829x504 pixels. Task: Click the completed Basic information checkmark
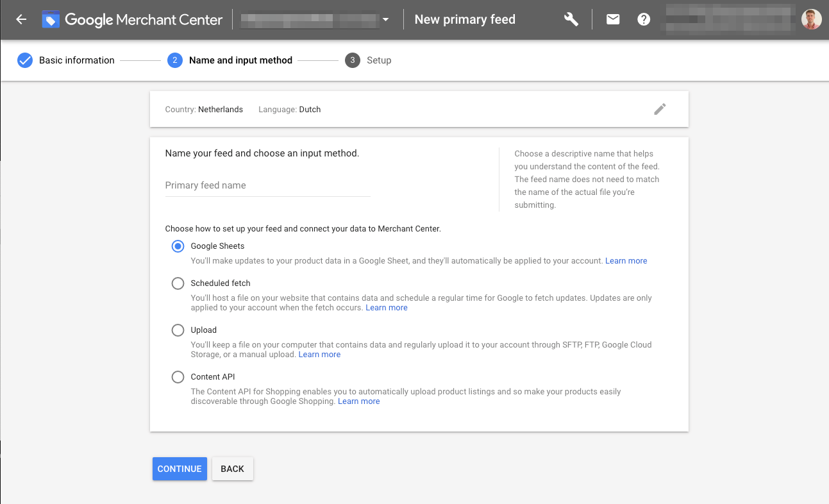[25, 60]
